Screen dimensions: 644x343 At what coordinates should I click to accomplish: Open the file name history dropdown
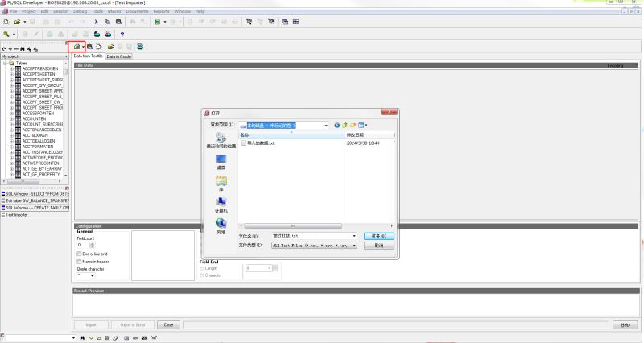point(354,236)
